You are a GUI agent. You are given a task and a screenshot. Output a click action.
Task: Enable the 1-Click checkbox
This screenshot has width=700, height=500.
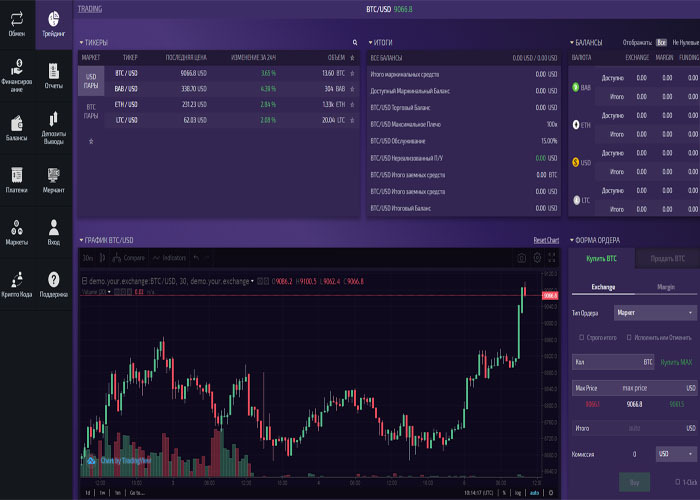tap(677, 482)
